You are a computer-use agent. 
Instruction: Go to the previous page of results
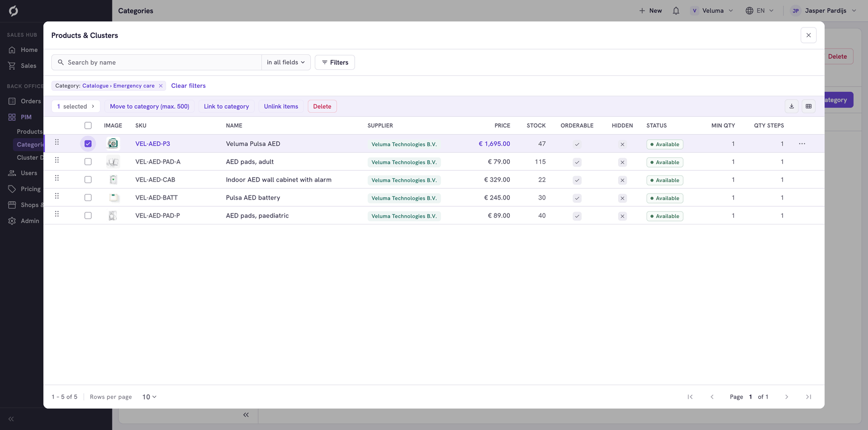pyautogui.click(x=712, y=397)
